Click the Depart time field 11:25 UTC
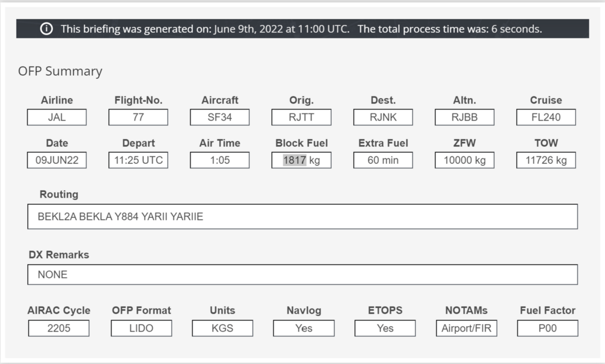Screen dimensions: 605x364 tap(138, 160)
